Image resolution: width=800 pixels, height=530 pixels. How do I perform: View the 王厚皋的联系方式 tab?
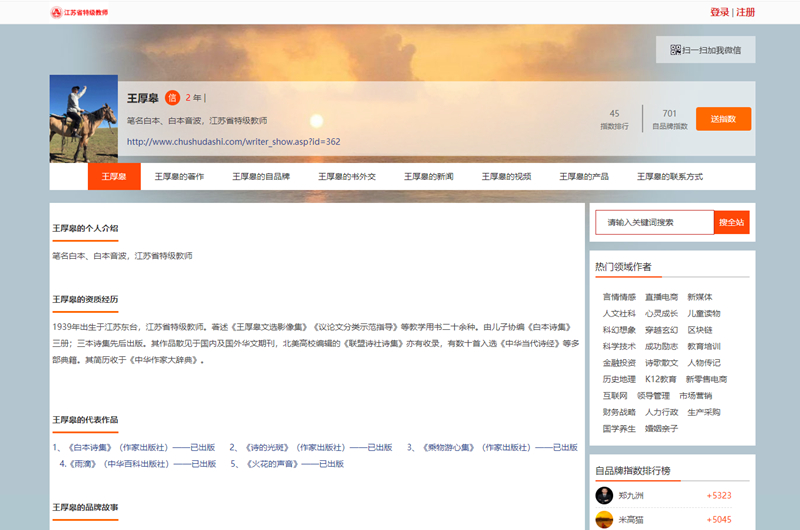[x=670, y=176]
